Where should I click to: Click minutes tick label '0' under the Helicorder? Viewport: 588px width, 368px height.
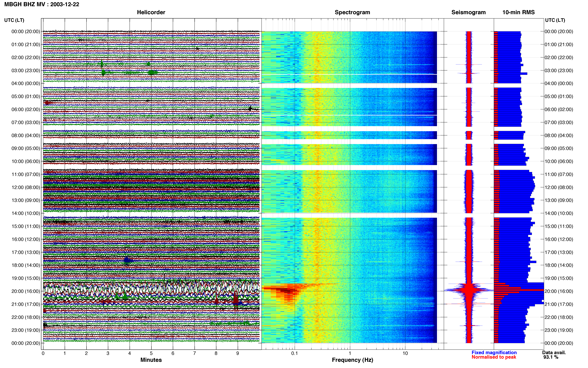(x=43, y=353)
